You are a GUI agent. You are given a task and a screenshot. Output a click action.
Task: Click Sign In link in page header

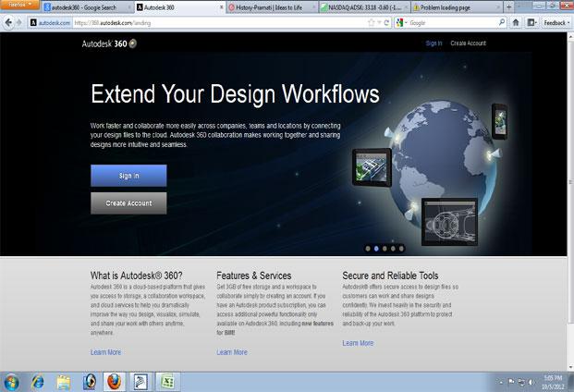tap(434, 43)
